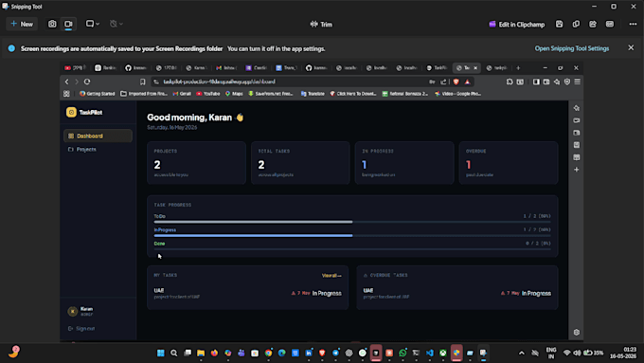644x363 pixels.
Task: Start a new snip with the New button
Action: (22, 24)
